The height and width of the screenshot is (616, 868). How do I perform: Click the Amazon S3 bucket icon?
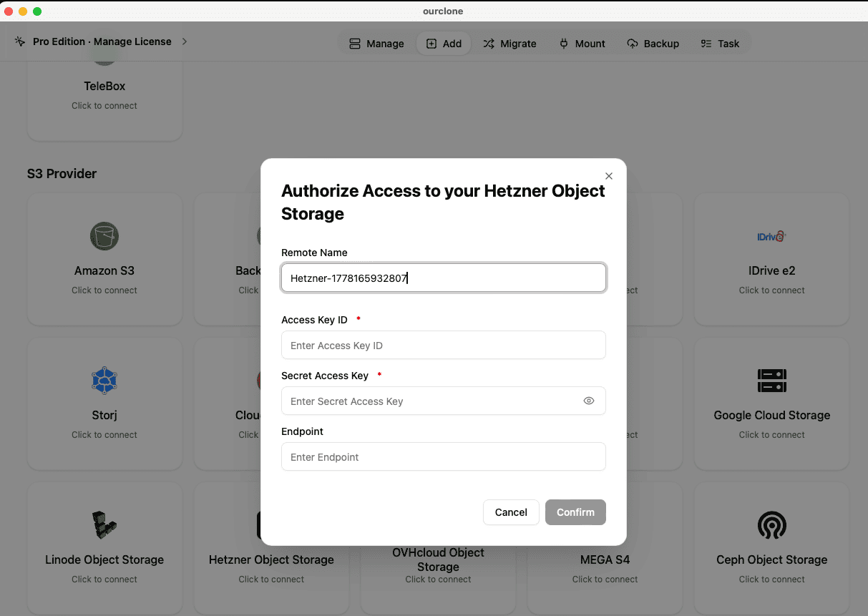[x=104, y=236]
